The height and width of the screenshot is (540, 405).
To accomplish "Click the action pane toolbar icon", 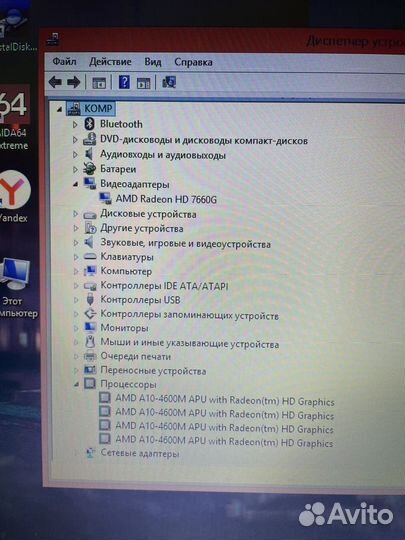I will pos(144,83).
